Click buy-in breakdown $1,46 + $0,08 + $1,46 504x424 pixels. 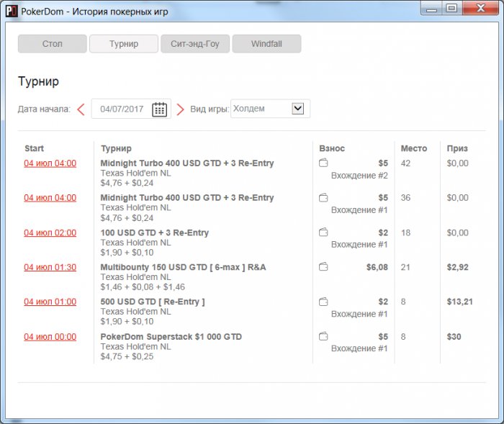coord(143,287)
